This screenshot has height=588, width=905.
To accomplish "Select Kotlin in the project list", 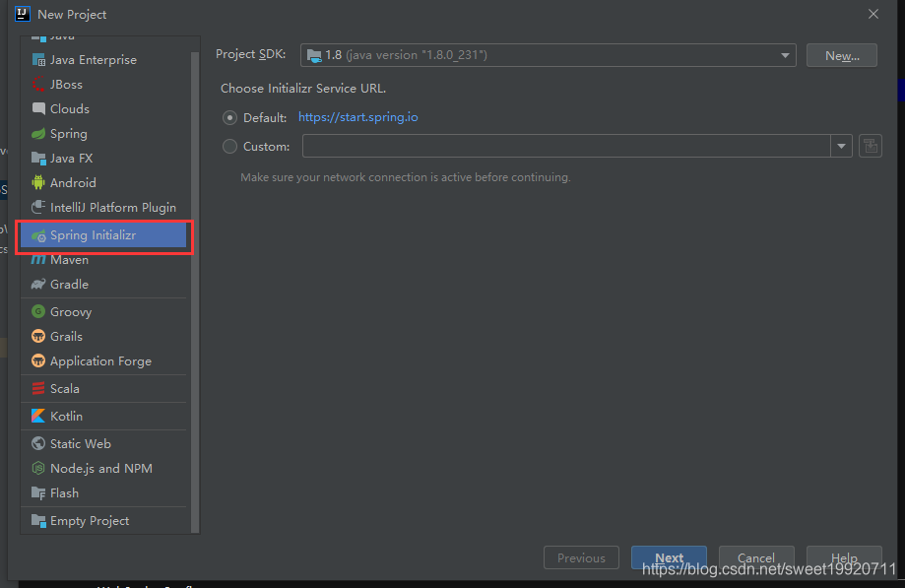I will (103, 416).
